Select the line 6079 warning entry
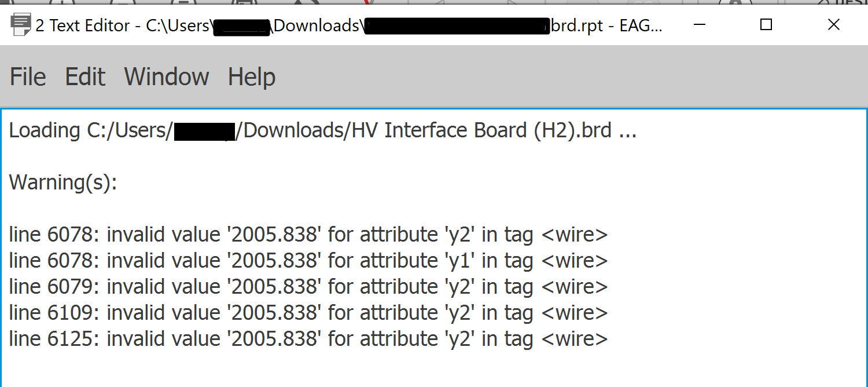This screenshot has width=868, height=387. click(x=308, y=287)
